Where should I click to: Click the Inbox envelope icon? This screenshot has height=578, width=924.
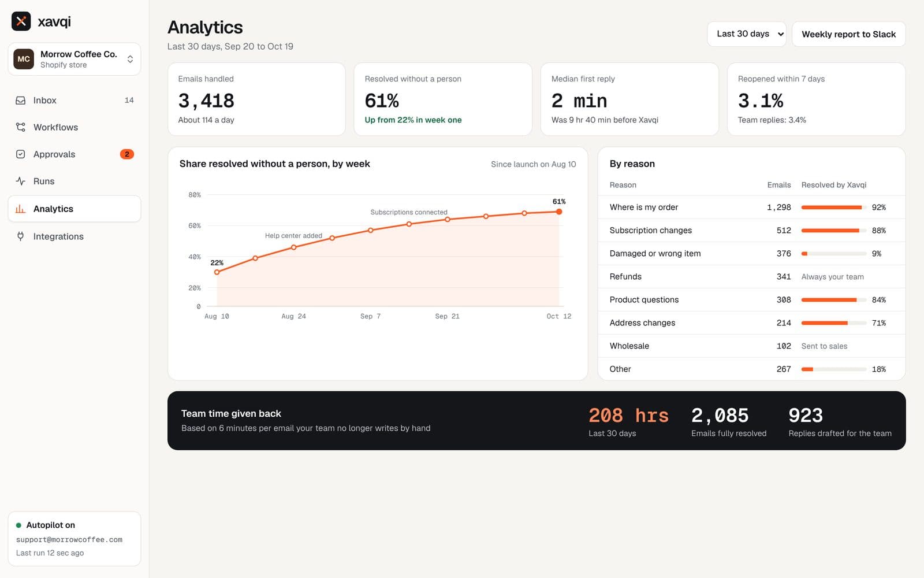[21, 101]
